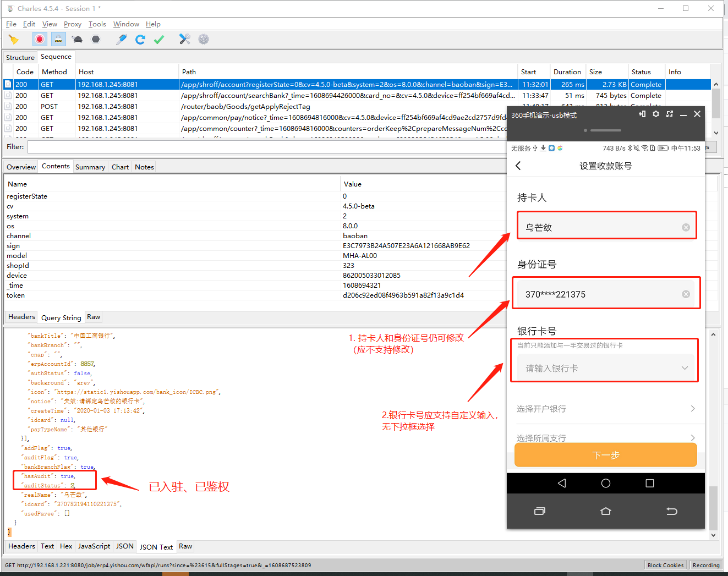Viewport: 728px width, 576px height.
Task: Select the searchBank request row
Action: (358, 95)
